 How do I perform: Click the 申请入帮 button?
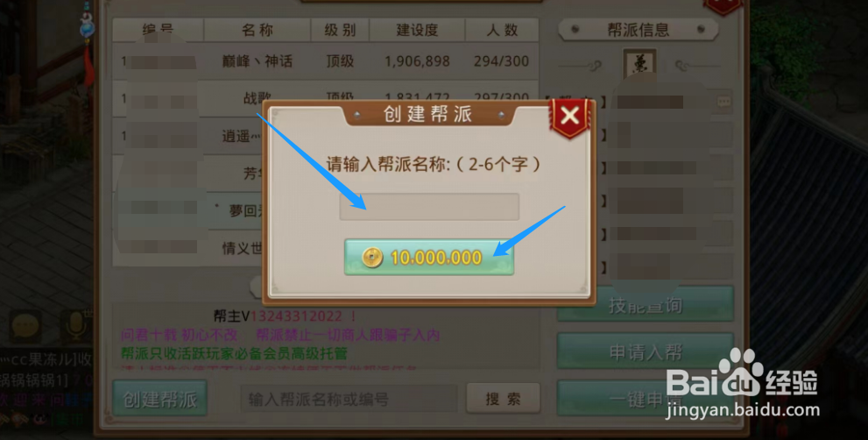646,351
